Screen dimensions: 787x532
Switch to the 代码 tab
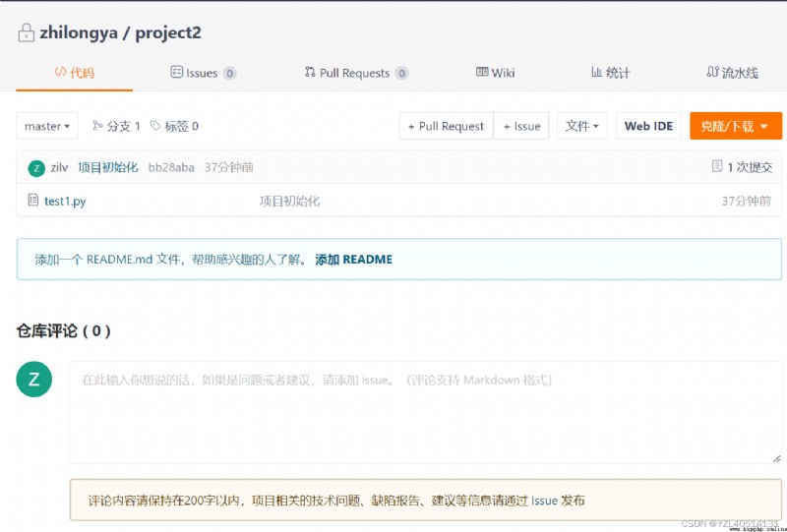pos(75,74)
